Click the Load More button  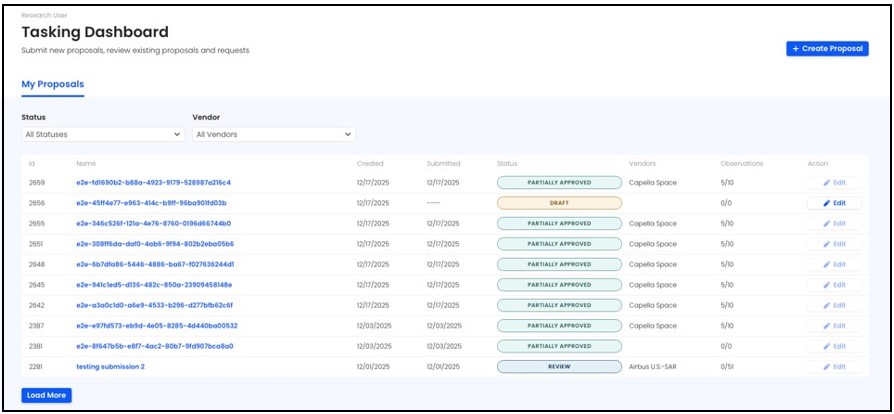click(x=46, y=395)
